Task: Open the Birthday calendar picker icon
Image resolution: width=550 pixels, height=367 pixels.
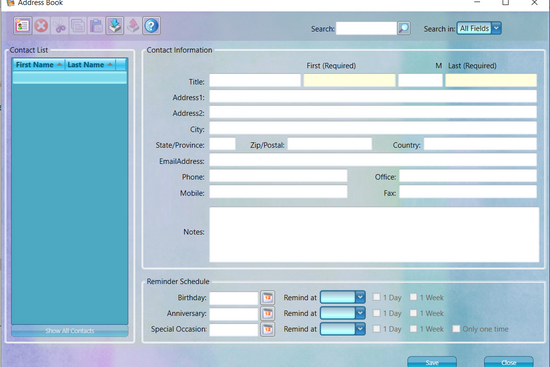Action: (268, 298)
